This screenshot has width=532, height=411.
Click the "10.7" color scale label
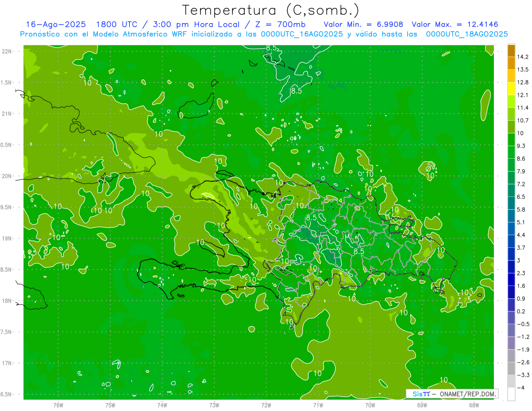click(x=524, y=121)
